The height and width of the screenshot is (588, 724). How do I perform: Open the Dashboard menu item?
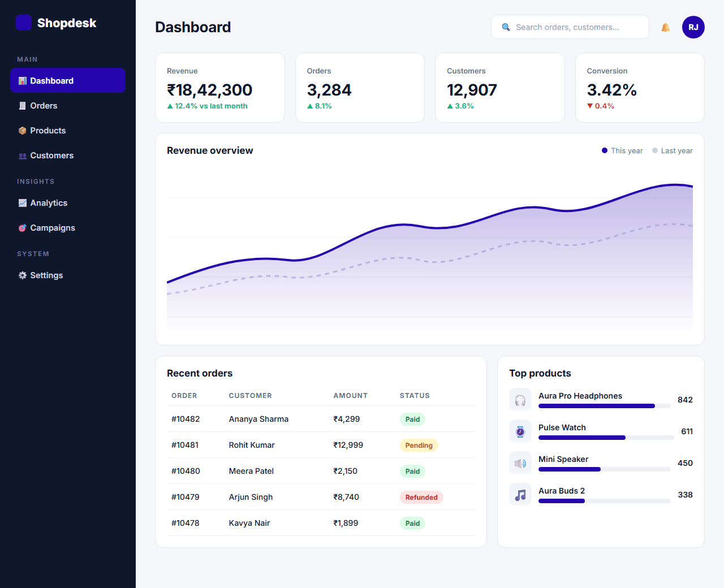click(68, 80)
